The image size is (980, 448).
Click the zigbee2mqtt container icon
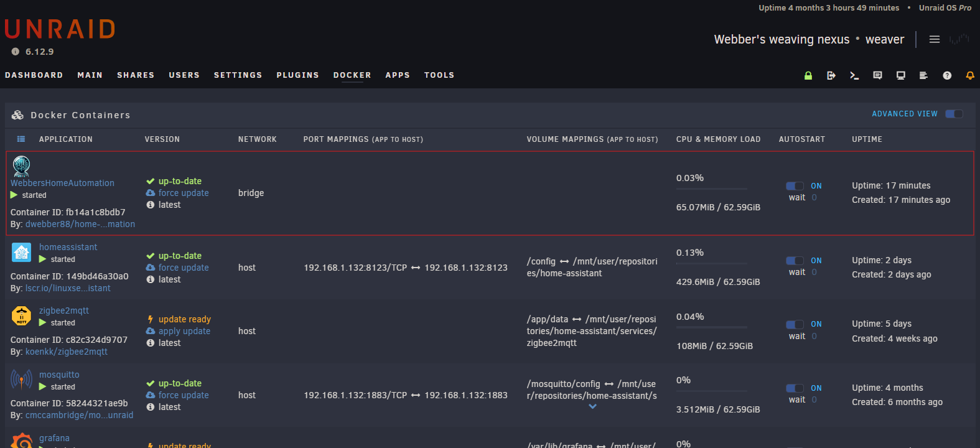pos(22,315)
